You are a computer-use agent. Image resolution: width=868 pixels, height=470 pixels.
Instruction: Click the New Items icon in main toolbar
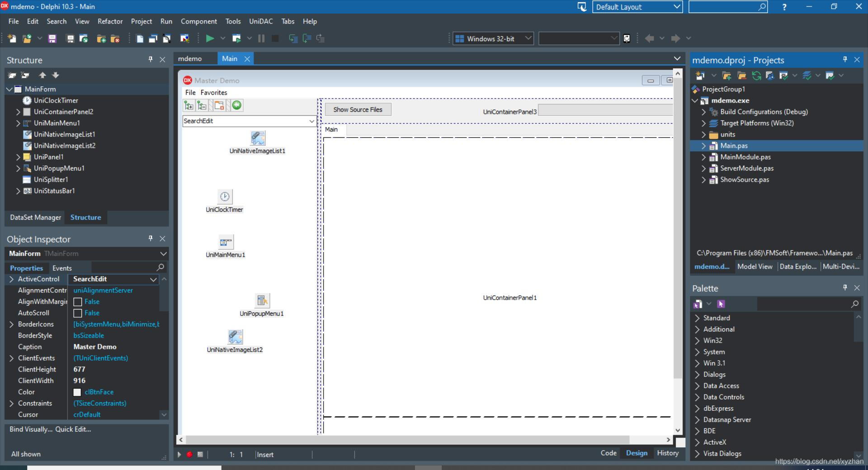coord(12,38)
